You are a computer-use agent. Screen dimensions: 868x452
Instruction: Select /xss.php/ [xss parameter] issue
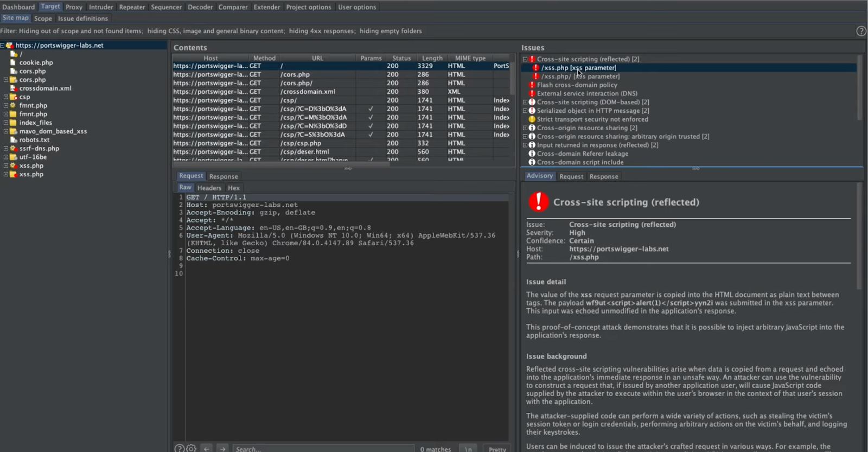(580, 77)
